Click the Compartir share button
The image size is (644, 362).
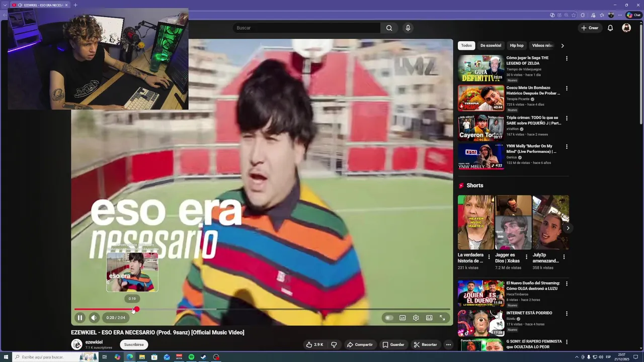click(x=360, y=345)
